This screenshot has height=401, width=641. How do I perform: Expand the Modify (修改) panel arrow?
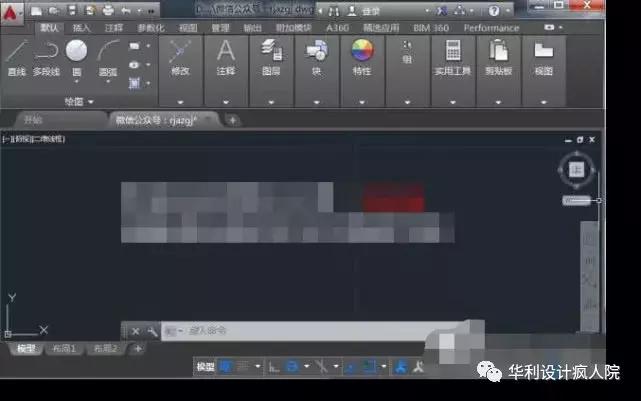(180, 102)
